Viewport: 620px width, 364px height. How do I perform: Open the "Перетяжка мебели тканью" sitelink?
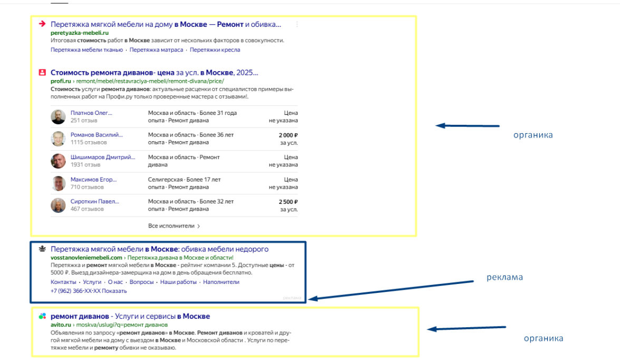(x=86, y=50)
